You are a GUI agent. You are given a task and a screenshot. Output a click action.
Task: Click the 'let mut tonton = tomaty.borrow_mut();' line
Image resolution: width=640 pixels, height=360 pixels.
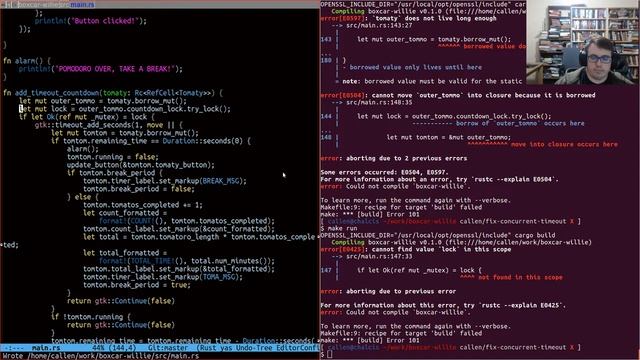click(124, 133)
